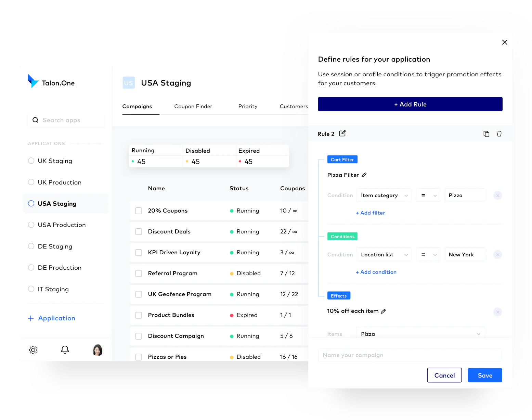532x420 pixels.
Task: Click pencil icon beside Pizza Filter
Action: point(364,175)
